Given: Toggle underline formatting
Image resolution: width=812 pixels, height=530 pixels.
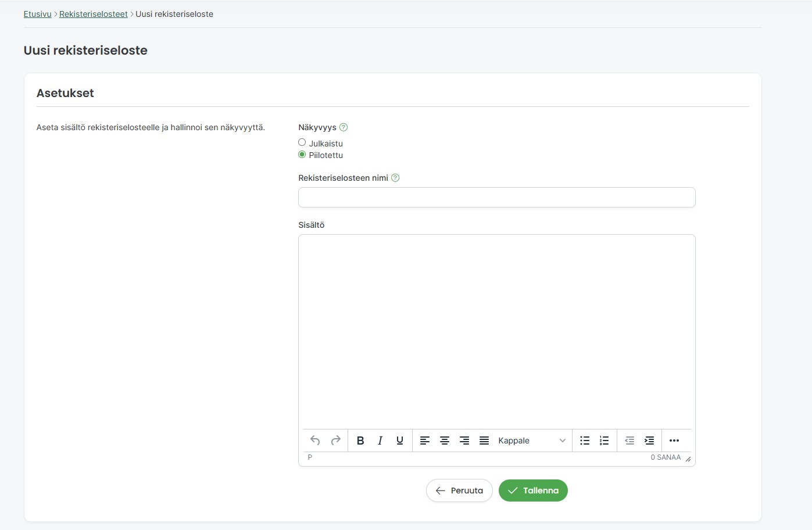Looking at the screenshot, I should [x=400, y=441].
